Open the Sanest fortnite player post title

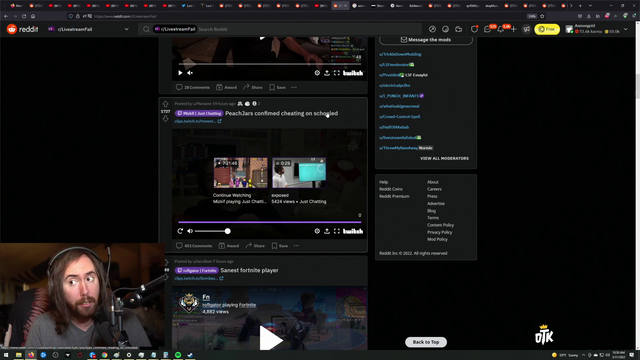249,270
